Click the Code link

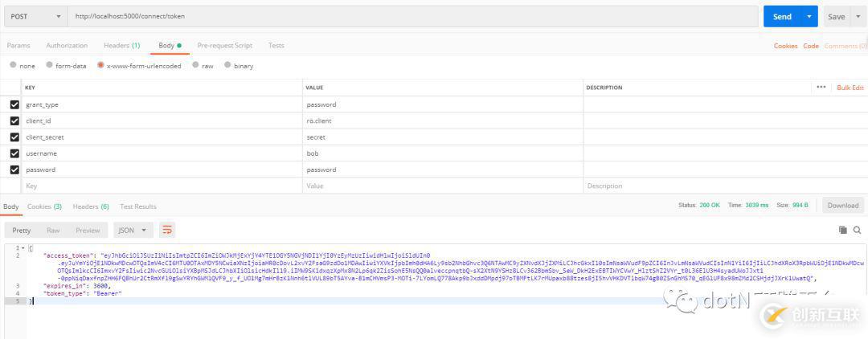(811, 46)
